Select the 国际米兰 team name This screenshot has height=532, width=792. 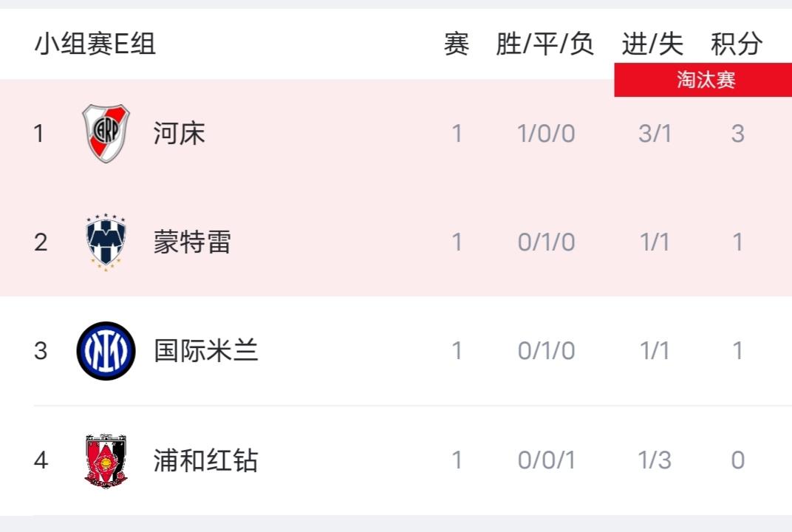click(206, 351)
